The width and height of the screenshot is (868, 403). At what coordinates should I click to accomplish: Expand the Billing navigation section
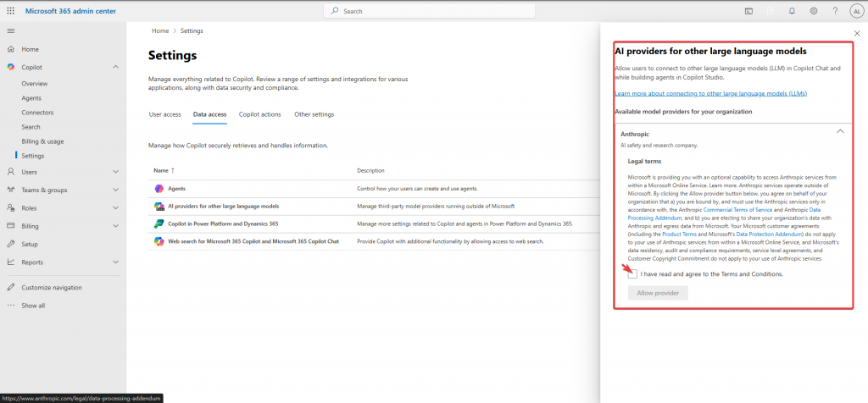(115, 225)
